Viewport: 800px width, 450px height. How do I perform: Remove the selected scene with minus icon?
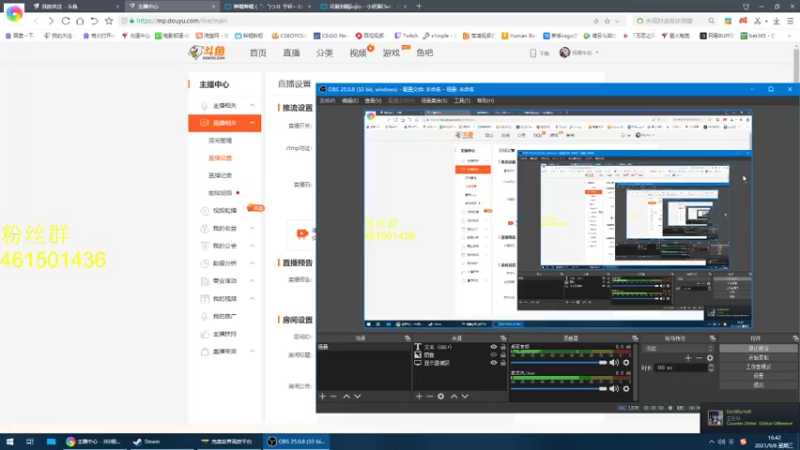(334, 396)
